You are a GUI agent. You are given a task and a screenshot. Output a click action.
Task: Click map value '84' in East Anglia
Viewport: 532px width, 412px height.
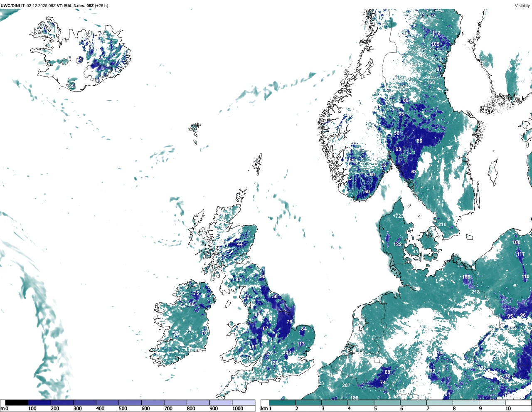pos(304,329)
